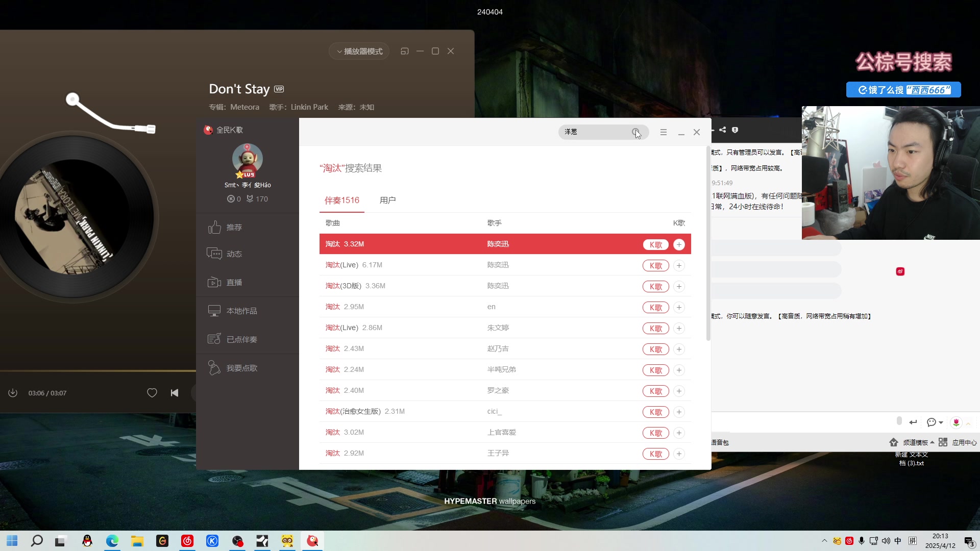980x551 pixels.
Task: Click mini-mode icon in music player title bar
Action: (x=405, y=51)
